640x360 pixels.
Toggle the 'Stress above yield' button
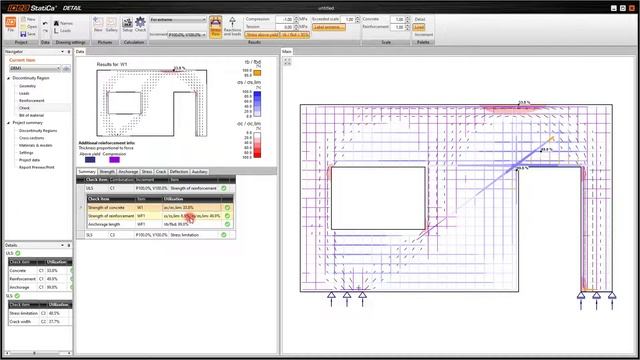[262, 35]
